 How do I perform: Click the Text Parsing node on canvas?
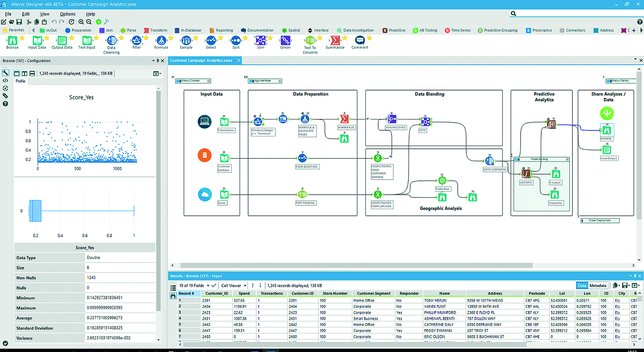coord(302,194)
